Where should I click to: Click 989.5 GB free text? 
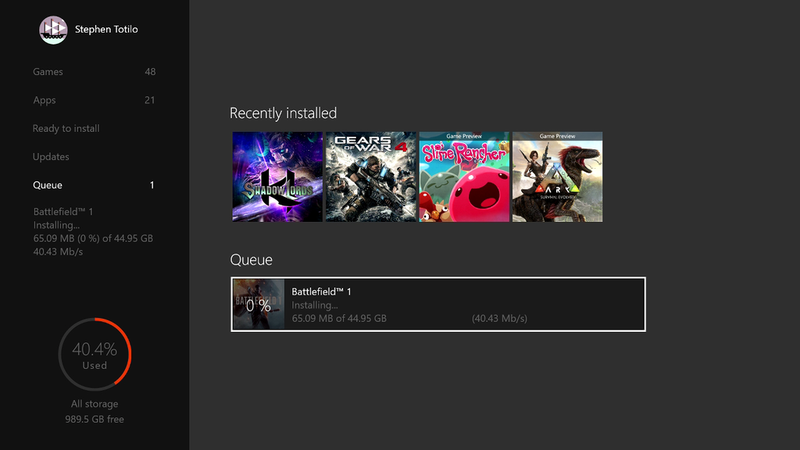94,419
